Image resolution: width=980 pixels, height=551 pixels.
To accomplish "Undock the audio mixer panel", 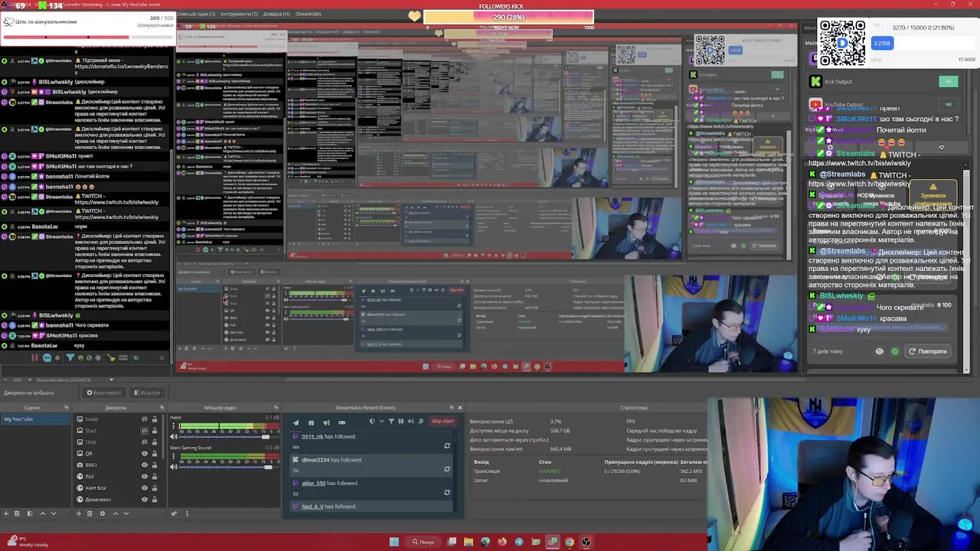I will pos(276,408).
